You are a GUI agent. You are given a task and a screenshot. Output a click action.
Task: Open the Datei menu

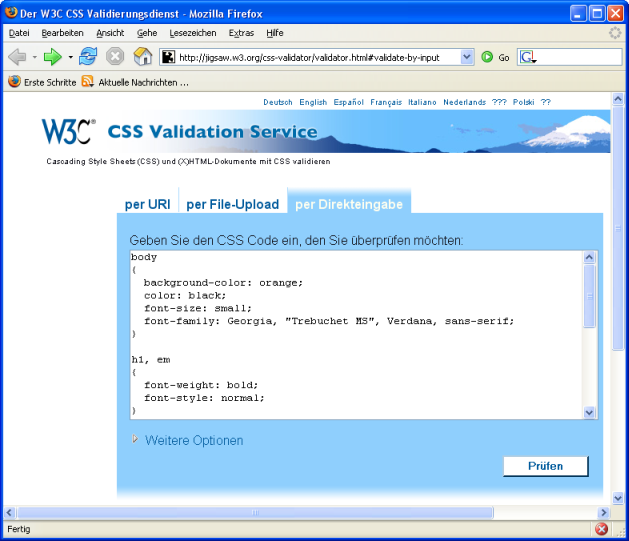(19, 33)
